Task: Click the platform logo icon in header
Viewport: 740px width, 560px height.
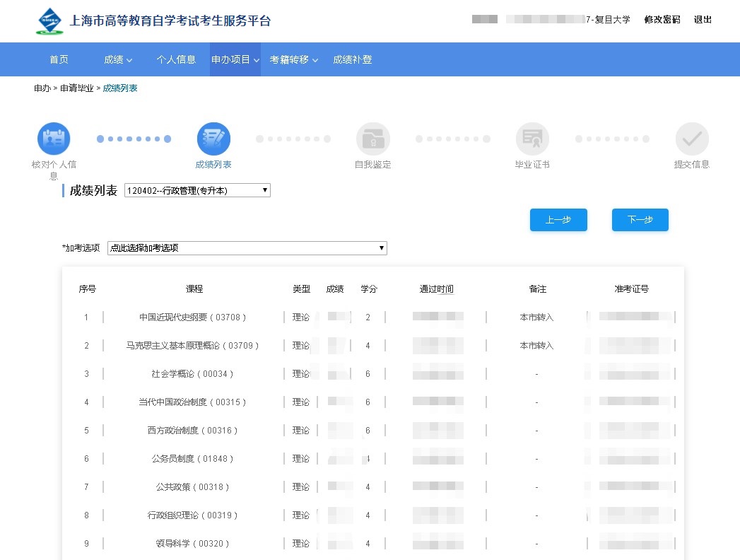Action: [49, 21]
